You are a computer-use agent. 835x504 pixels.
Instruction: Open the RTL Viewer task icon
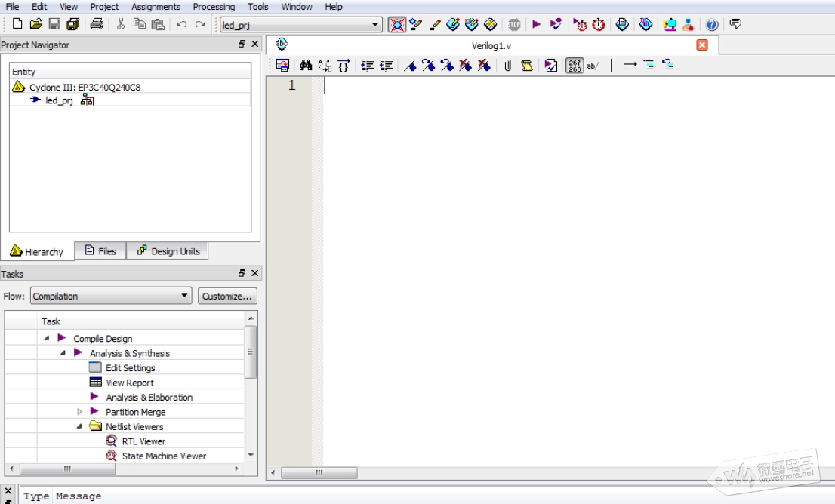pos(112,441)
